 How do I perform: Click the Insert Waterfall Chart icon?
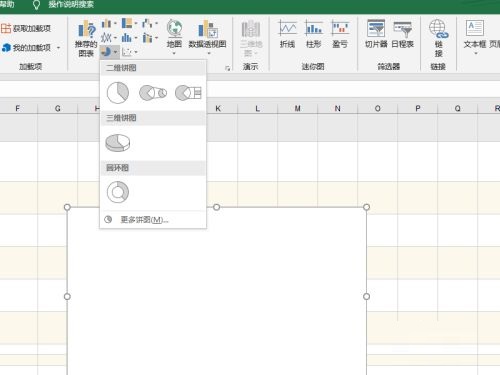coord(147,23)
